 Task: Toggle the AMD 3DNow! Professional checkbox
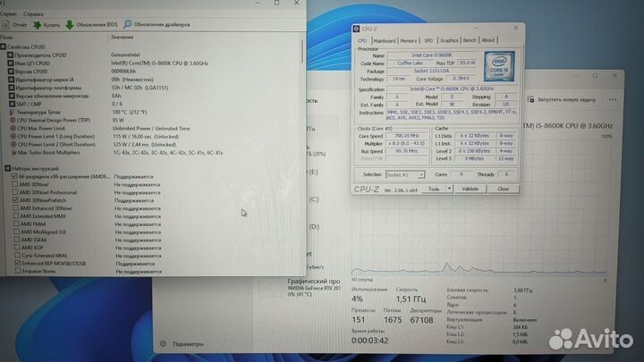[15, 192]
